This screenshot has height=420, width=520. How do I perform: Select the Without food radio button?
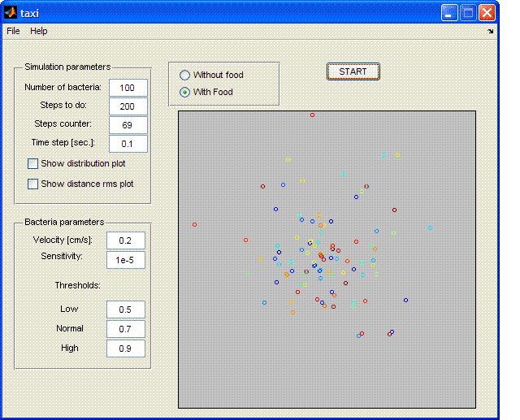[x=184, y=76]
